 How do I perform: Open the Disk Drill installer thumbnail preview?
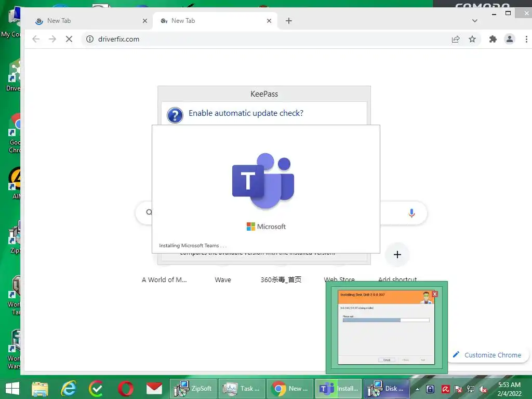[386, 327]
